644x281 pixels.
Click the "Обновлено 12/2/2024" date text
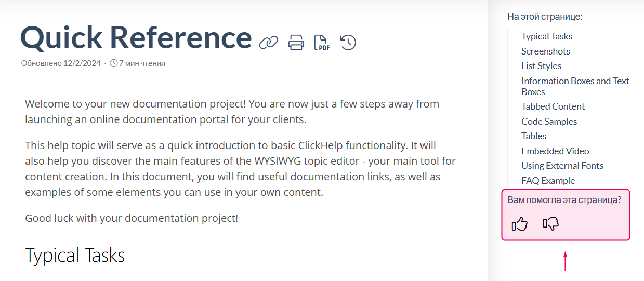(61, 63)
